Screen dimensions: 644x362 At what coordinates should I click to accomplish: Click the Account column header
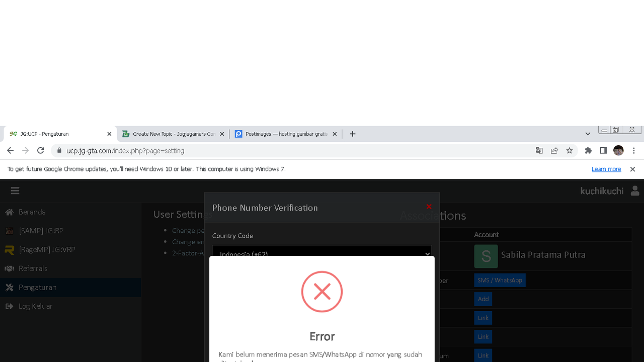(486, 235)
